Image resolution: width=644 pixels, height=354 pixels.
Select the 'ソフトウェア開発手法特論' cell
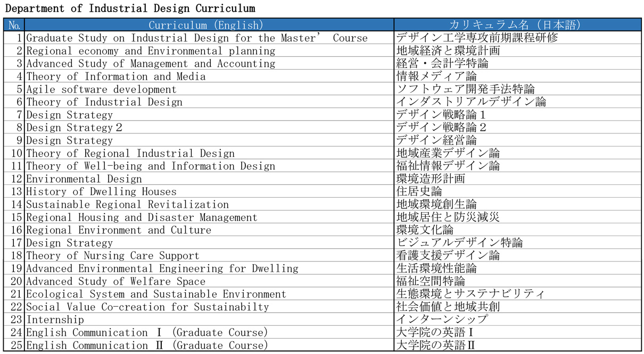coord(517,89)
